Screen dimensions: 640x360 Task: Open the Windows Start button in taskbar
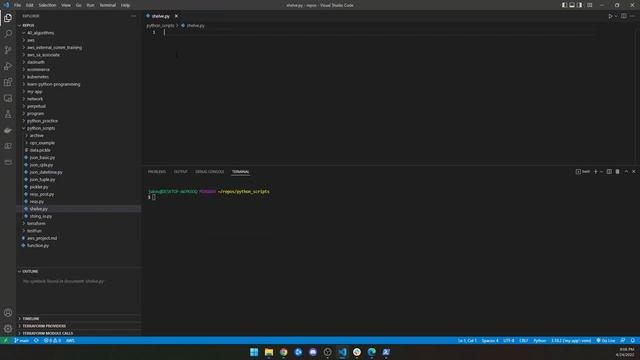click(254, 352)
